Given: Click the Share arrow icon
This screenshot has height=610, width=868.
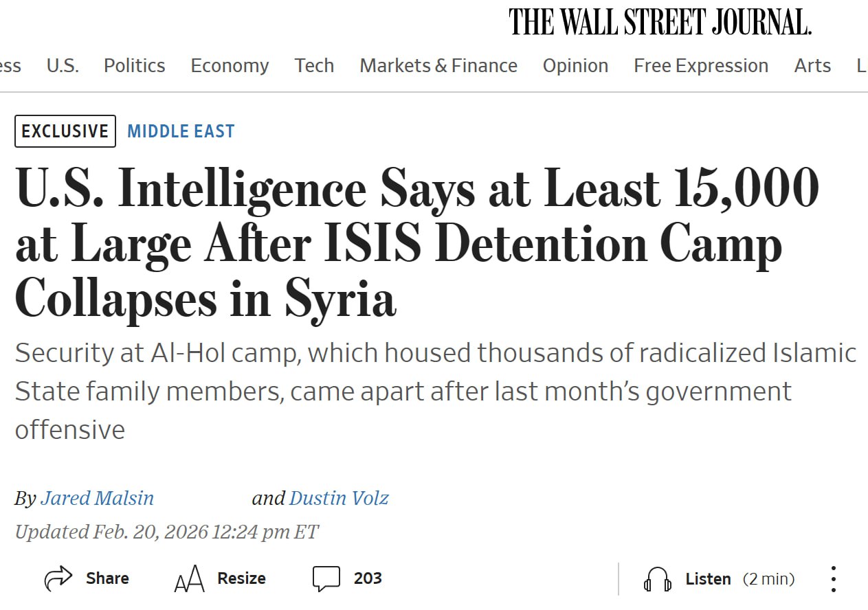Looking at the screenshot, I should pyautogui.click(x=58, y=578).
